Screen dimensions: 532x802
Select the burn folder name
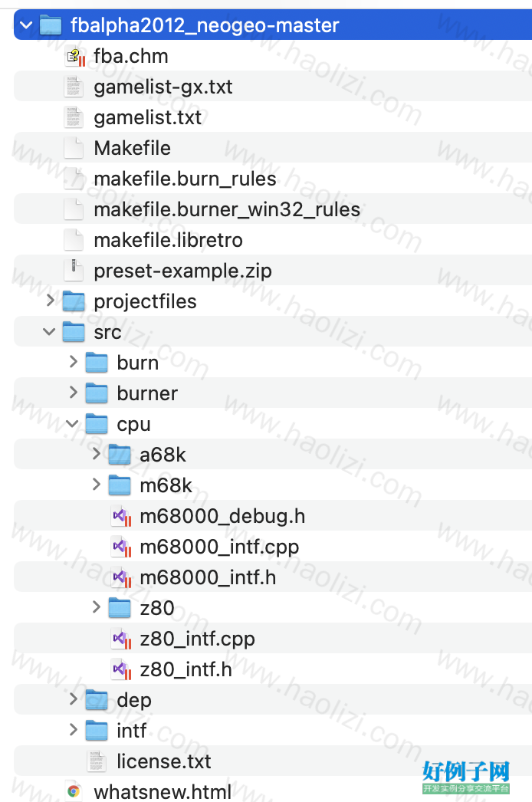(x=138, y=363)
